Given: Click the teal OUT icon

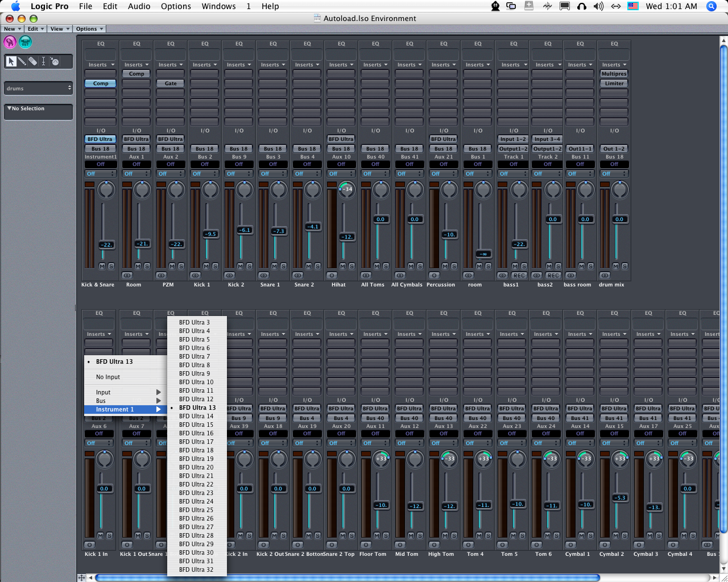Looking at the screenshot, I should click(x=25, y=41).
